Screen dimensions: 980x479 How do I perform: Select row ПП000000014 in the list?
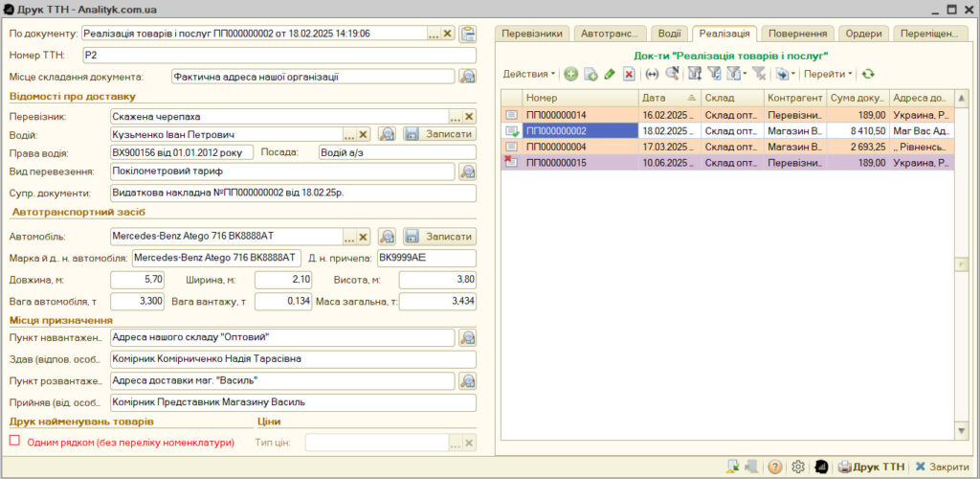[x=727, y=115]
